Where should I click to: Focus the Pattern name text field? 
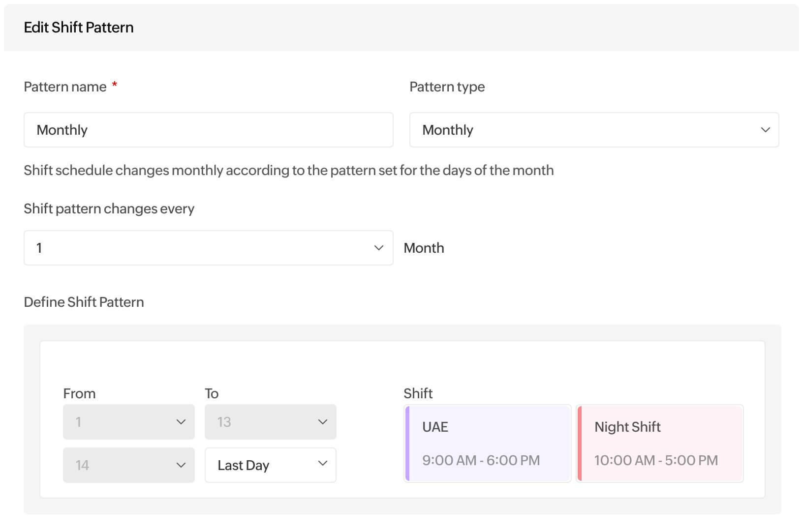pos(208,130)
